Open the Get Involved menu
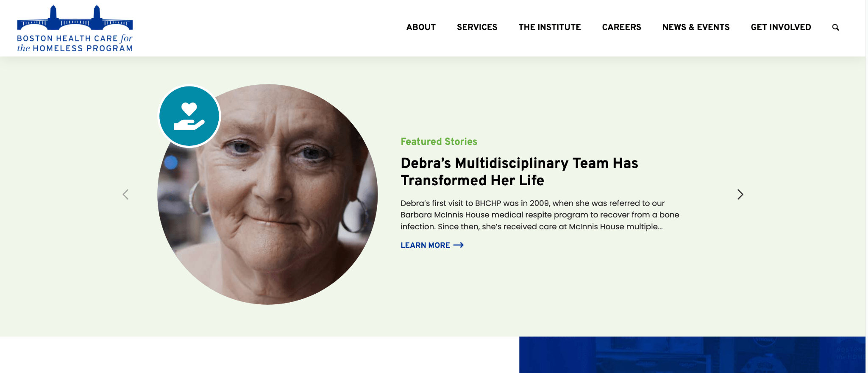The image size is (868, 373). 781,27
